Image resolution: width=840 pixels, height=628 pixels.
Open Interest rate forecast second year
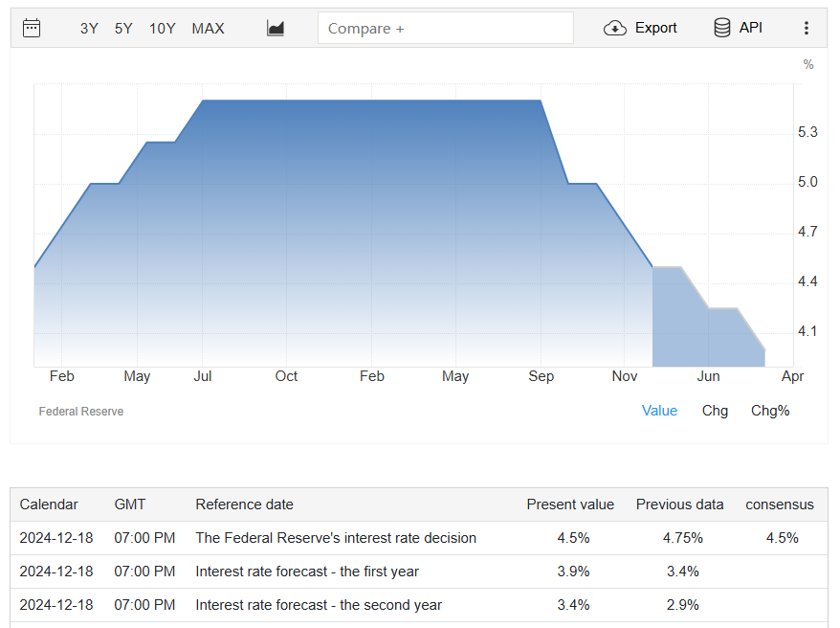pyautogui.click(x=318, y=605)
